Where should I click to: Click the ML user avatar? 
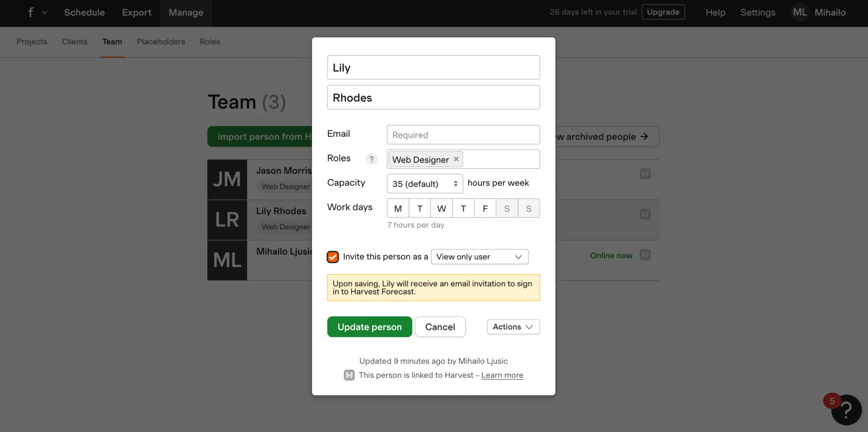[800, 13]
